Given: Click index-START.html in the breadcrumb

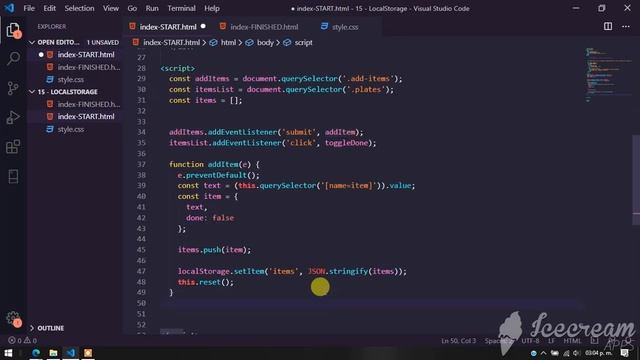Looking at the screenshot, I should [x=171, y=42].
